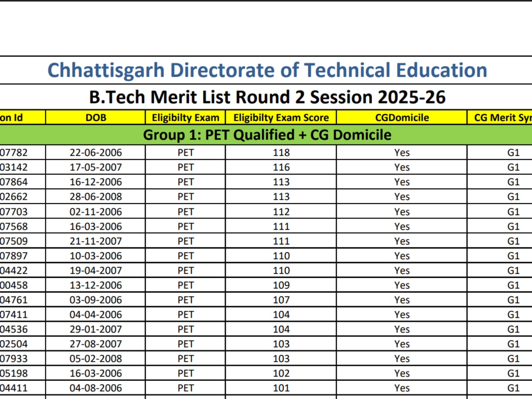Click the DOB cell 04-04-2006
532x399 pixels.
pos(96,315)
